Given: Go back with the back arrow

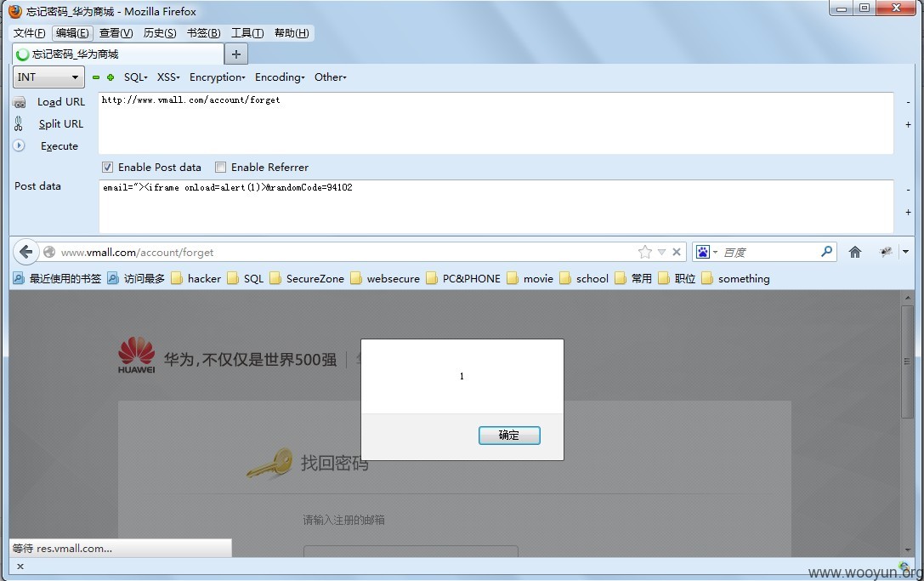Looking at the screenshot, I should point(26,253).
